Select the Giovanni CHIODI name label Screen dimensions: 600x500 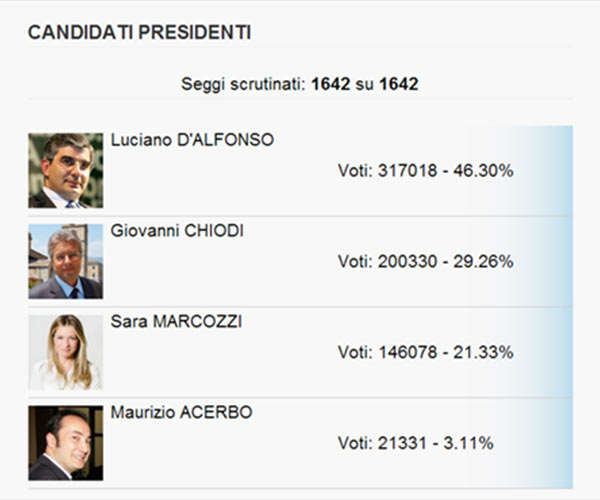coord(177,231)
